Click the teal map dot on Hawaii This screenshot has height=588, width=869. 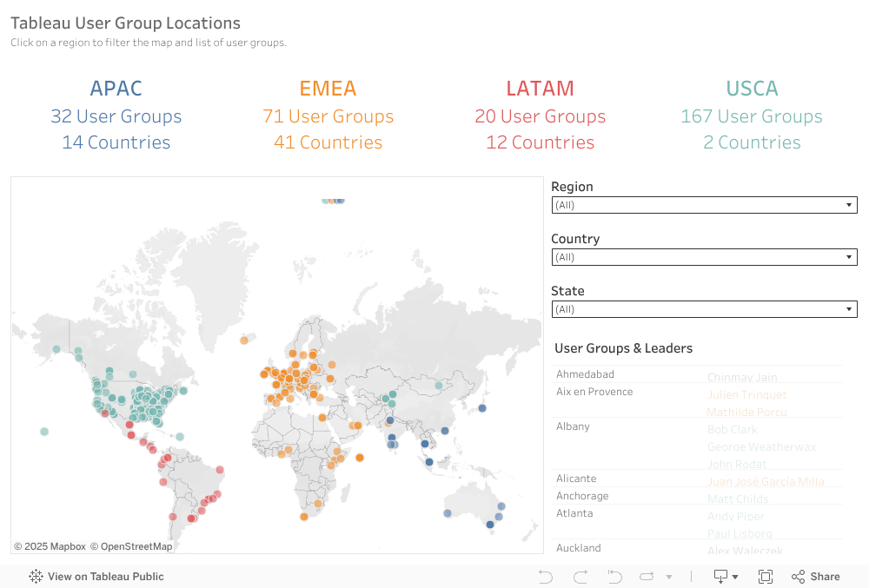44,432
